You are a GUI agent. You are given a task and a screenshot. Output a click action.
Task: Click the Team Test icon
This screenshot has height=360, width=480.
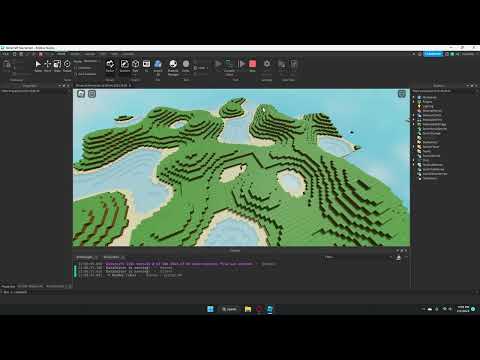282,64
